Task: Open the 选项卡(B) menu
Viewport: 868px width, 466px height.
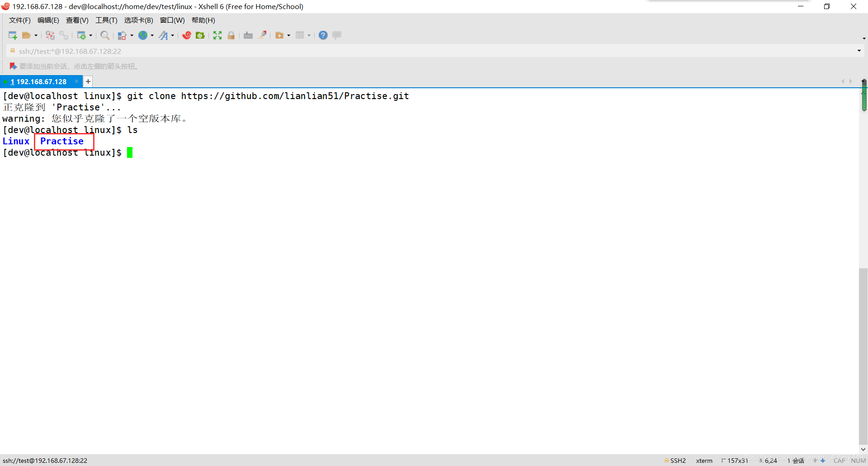Action: (x=138, y=20)
